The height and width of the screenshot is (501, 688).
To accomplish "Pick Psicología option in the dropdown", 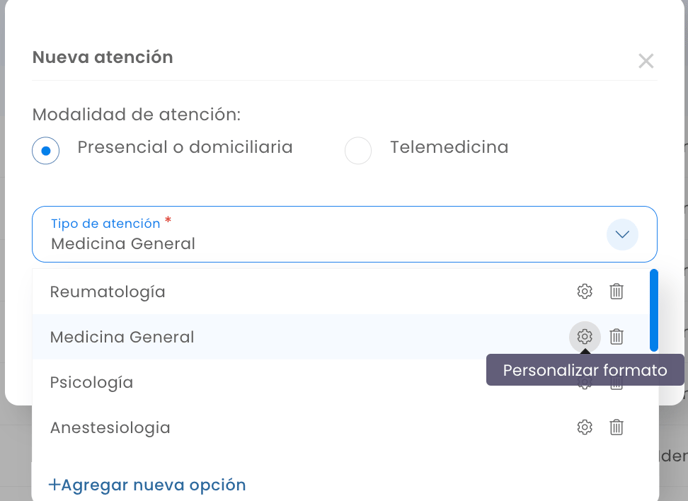I will point(91,383).
